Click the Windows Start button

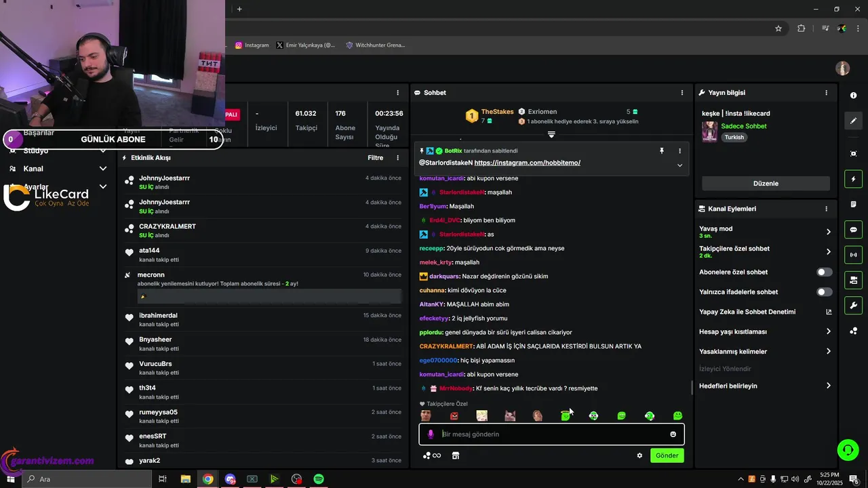pyautogui.click(x=10, y=479)
